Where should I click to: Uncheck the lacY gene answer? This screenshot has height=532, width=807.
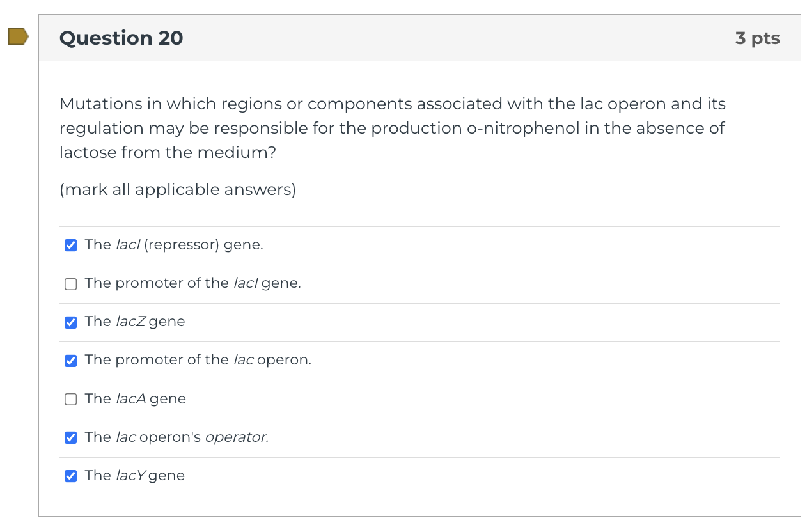[x=70, y=476]
